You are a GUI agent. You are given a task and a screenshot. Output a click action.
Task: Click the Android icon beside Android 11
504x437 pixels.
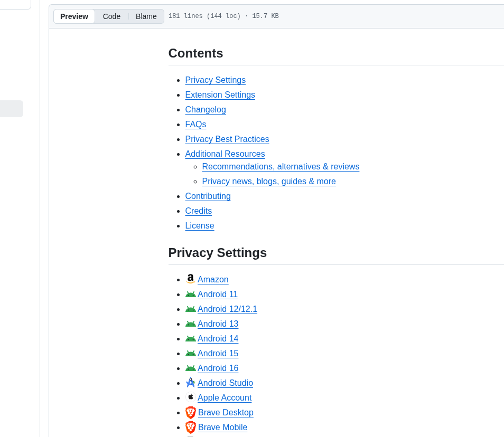[x=191, y=294]
